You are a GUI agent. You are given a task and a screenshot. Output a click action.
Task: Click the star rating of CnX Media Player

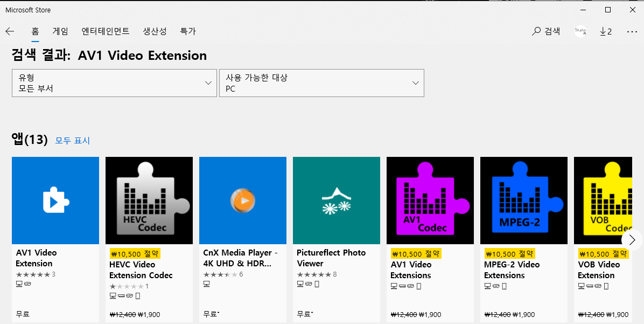(220, 274)
